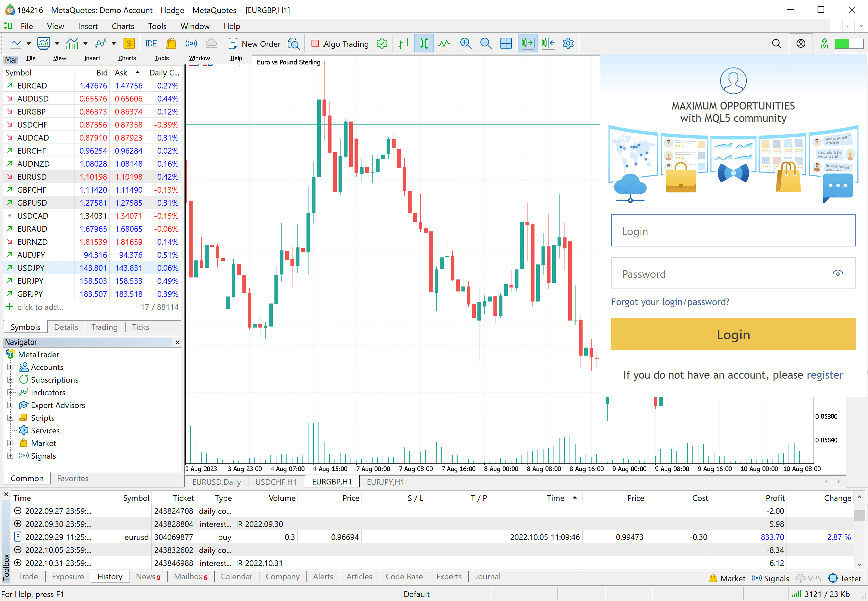The height and width of the screenshot is (601, 868).
Task: Open Signals from the bottom status bar
Action: point(770,578)
